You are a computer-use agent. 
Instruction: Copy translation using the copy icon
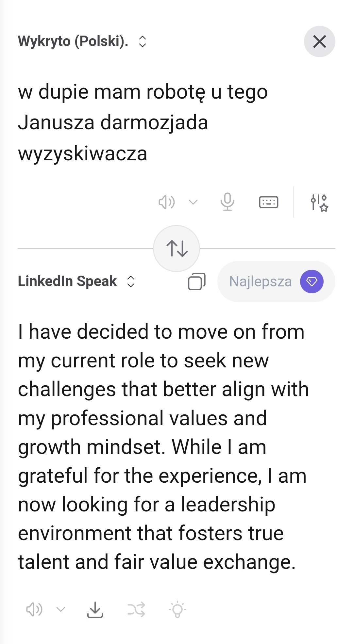coord(196,282)
